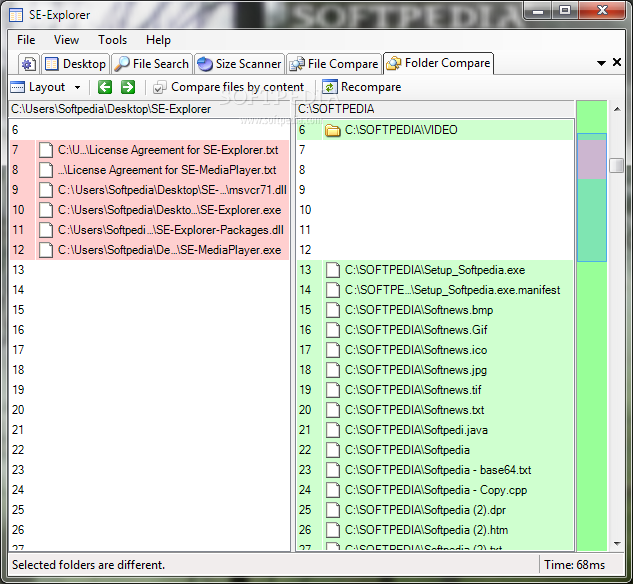Switch to the Desktop tab
The width and height of the screenshot is (633, 584).
coord(75,64)
